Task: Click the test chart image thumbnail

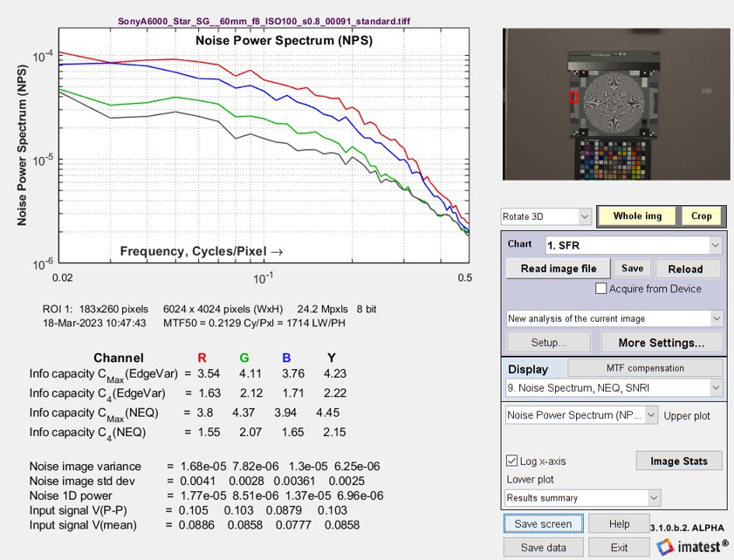Action: pyautogui.click(x=616, y=105)
